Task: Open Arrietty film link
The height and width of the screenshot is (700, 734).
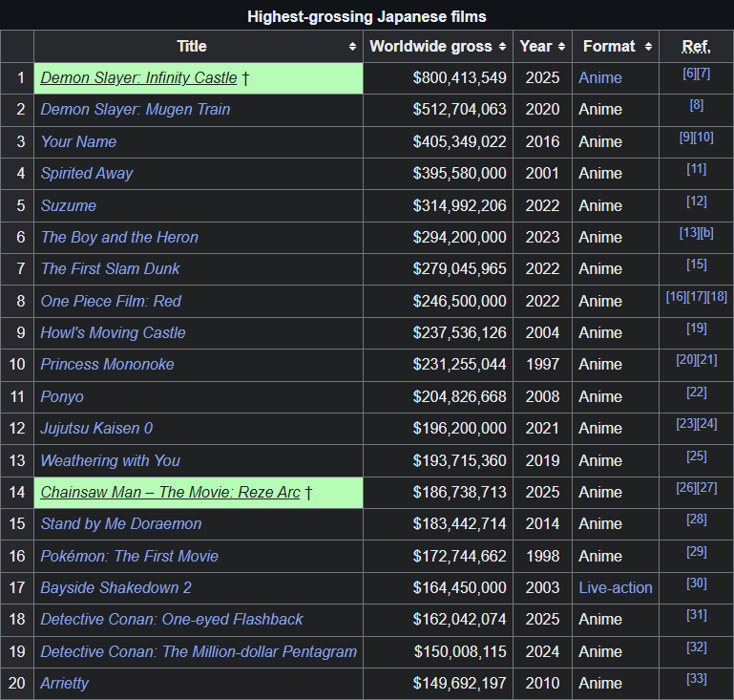Action: pyautogui.click(x=64, y=684)
